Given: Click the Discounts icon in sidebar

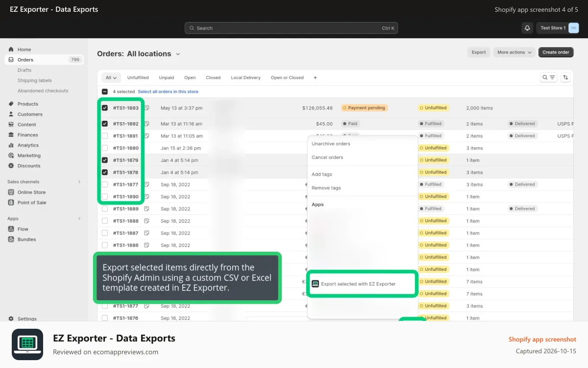Looking at the screenshot, I should (x=11, y=166).
